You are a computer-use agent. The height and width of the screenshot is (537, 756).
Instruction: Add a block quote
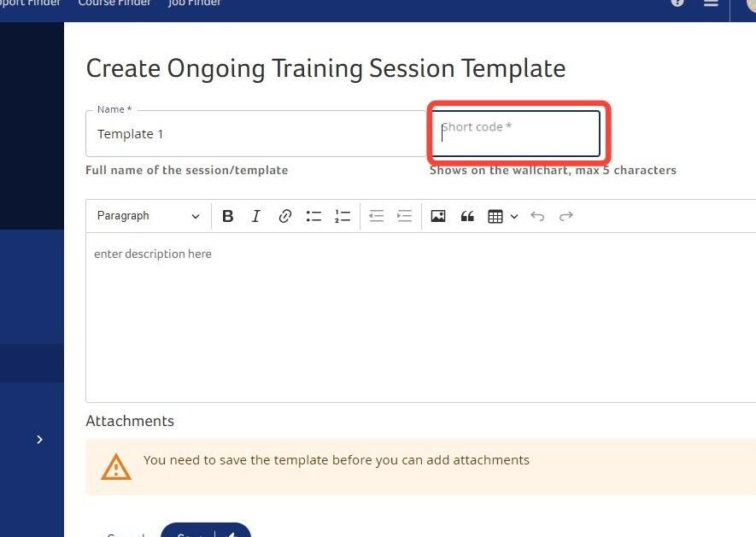(x=466, y=216)
